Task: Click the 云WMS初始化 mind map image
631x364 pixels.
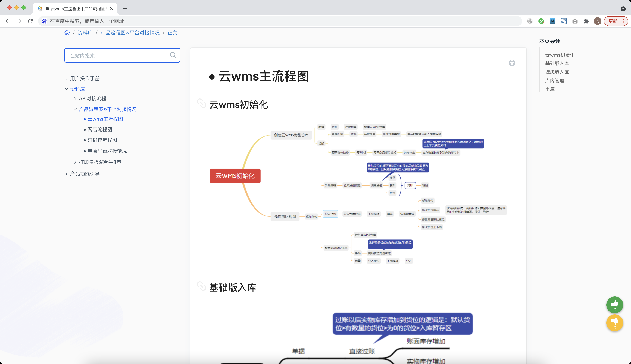Action: (x=358, y=194)
